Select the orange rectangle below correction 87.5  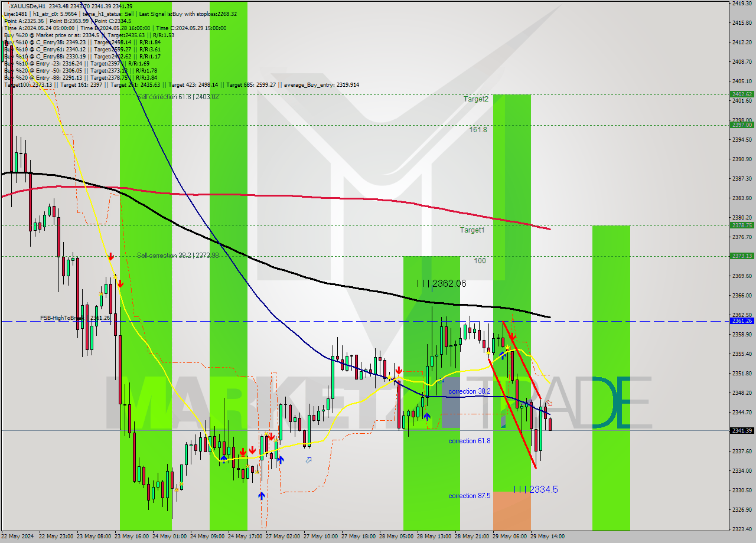click(x=512, y=511)
